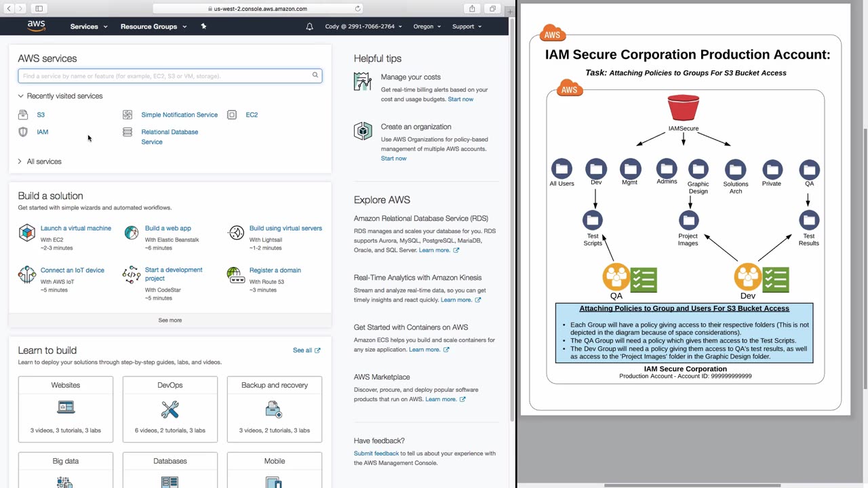Screen dimensions: 868x488
Task: Click the browser back arrow
Action: click(x=9, y=9)
